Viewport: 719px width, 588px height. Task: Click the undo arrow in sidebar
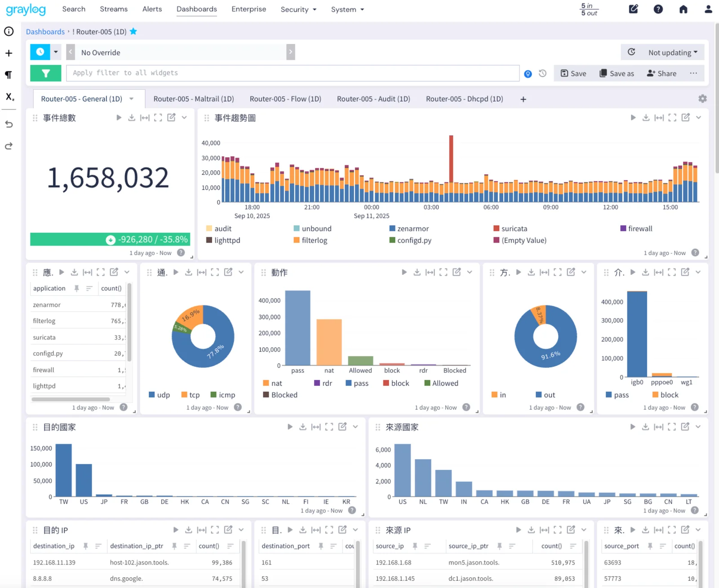coord(9,124)
